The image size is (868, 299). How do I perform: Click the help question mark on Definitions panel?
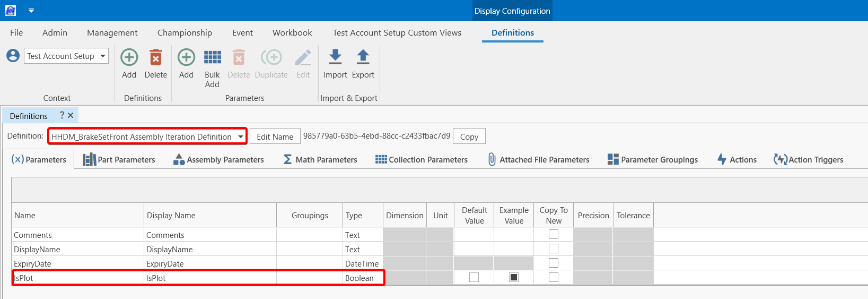[62, 115]
